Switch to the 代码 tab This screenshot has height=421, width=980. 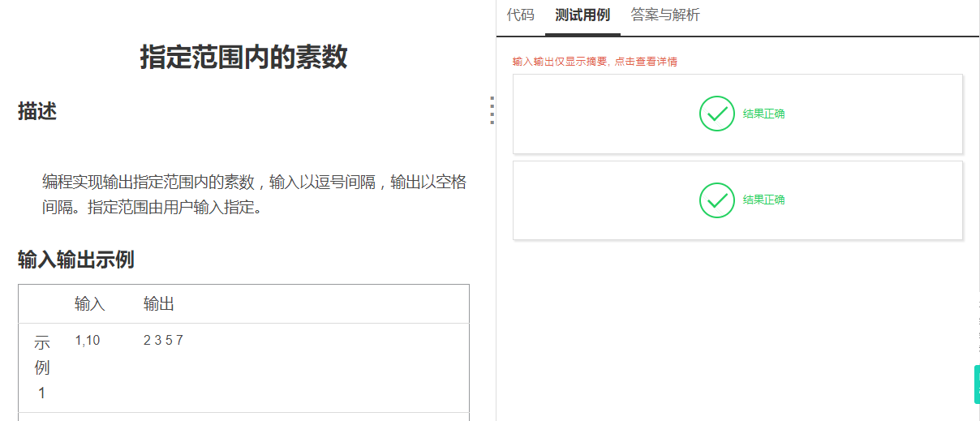click(520, 15)
